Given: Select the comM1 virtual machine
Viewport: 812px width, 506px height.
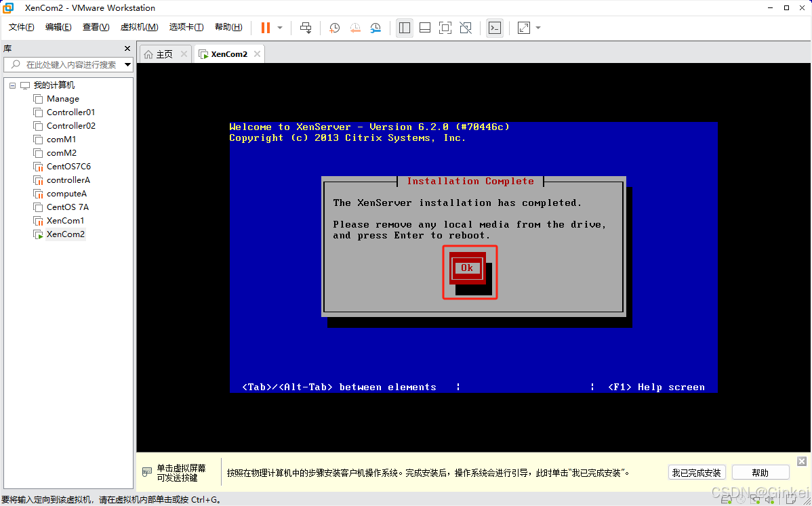Looking at the screenshot, I should tap(61, 139).
